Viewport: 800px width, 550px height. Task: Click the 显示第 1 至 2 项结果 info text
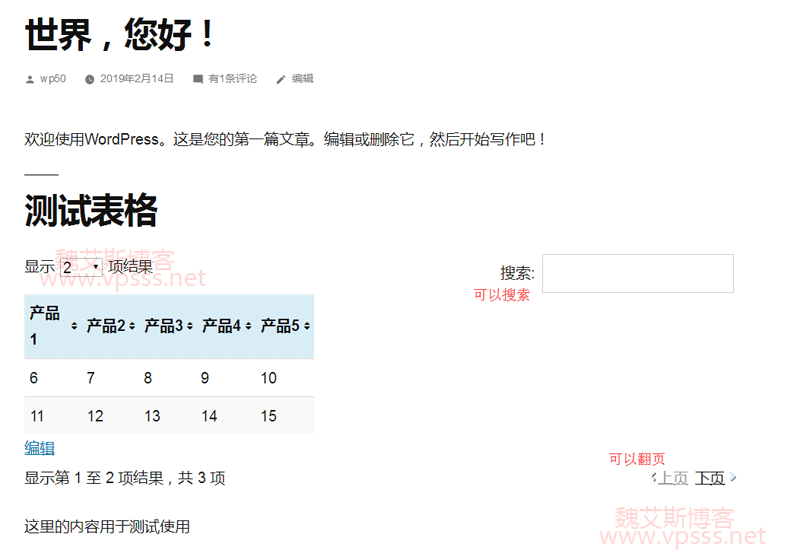coord(125,478)
